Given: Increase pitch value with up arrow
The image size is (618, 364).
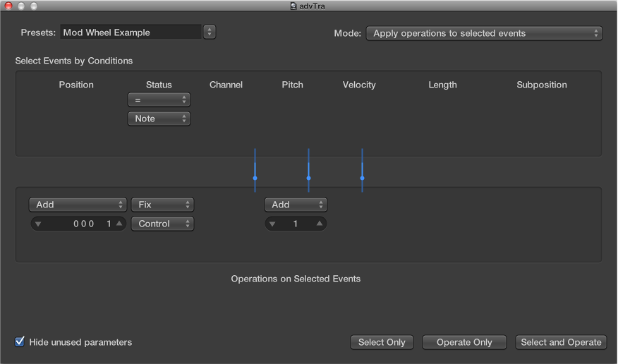Looking at the screenshot, I should tap(319, 224).
